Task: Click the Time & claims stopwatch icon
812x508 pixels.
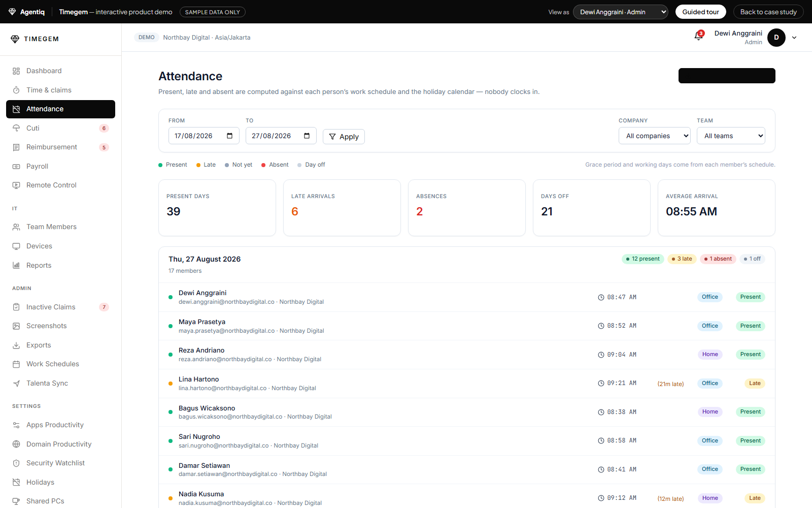Action: click(16, 90)
